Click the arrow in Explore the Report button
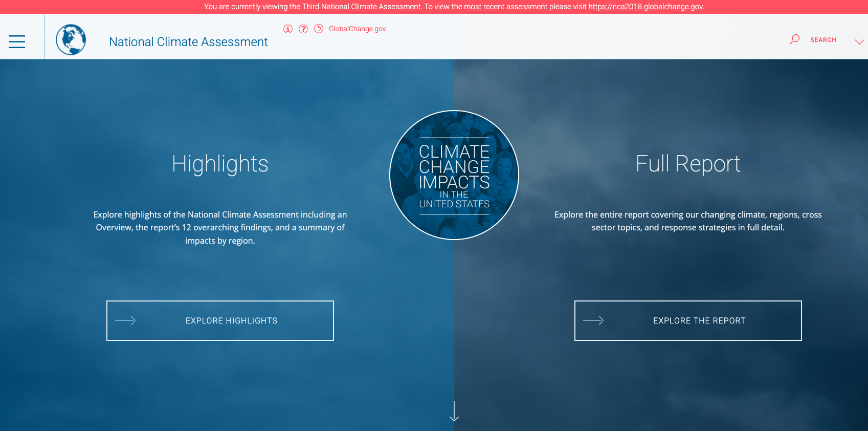This screenshot has width=868, height=431. [593, 320]
